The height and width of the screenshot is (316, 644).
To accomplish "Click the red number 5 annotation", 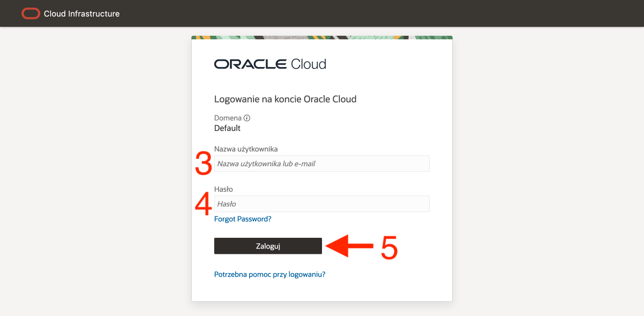I will (x=389, y=247).
